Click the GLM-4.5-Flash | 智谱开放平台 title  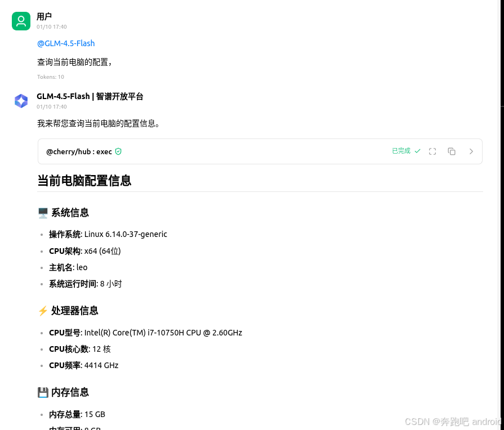pos(90,96)
